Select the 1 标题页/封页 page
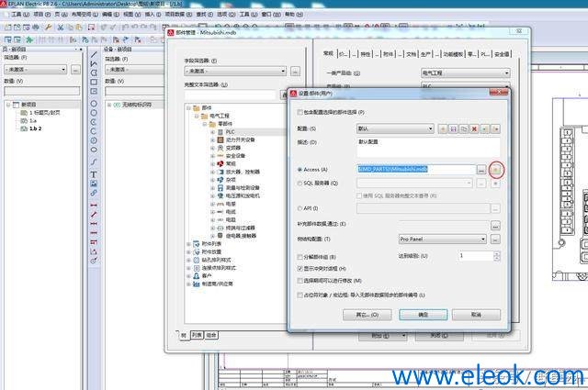Viewport: 588px width, 390px height. (45, 113)
